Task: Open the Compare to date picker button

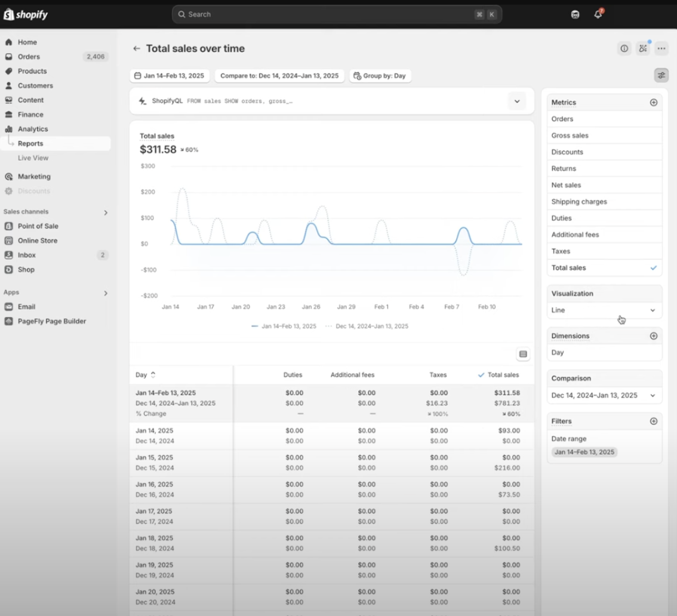Action: (x=279, y=75)
